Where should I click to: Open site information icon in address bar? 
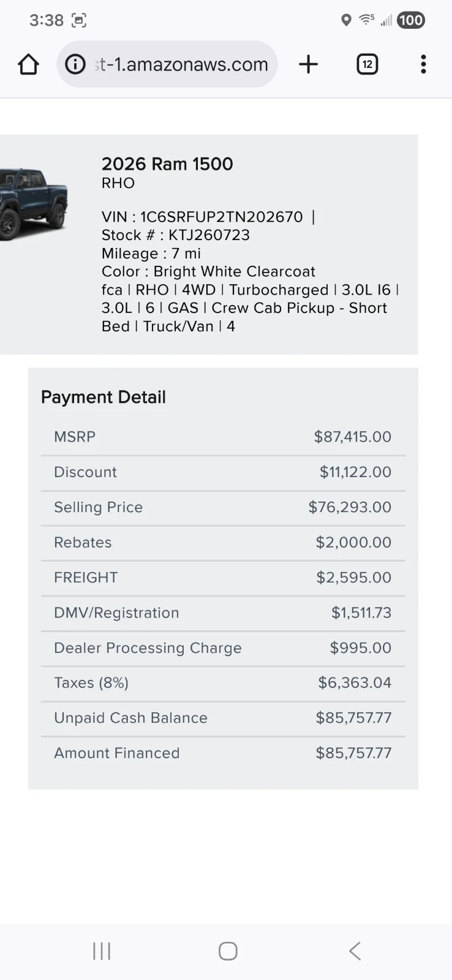[x=75, y=64]
